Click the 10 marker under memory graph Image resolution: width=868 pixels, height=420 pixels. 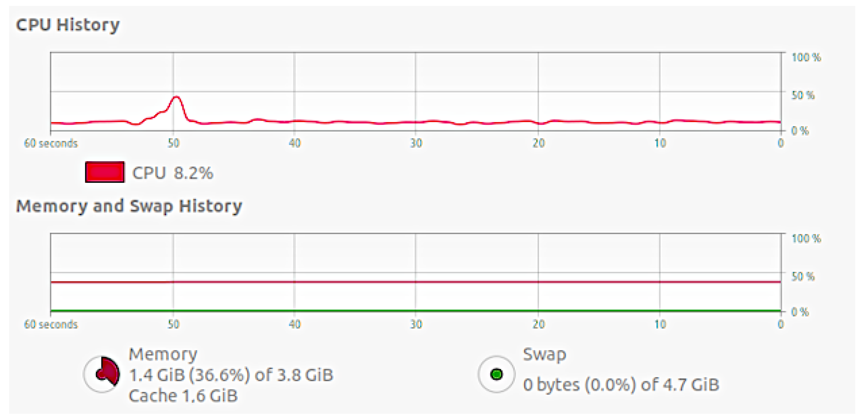(x=660, y=324)
